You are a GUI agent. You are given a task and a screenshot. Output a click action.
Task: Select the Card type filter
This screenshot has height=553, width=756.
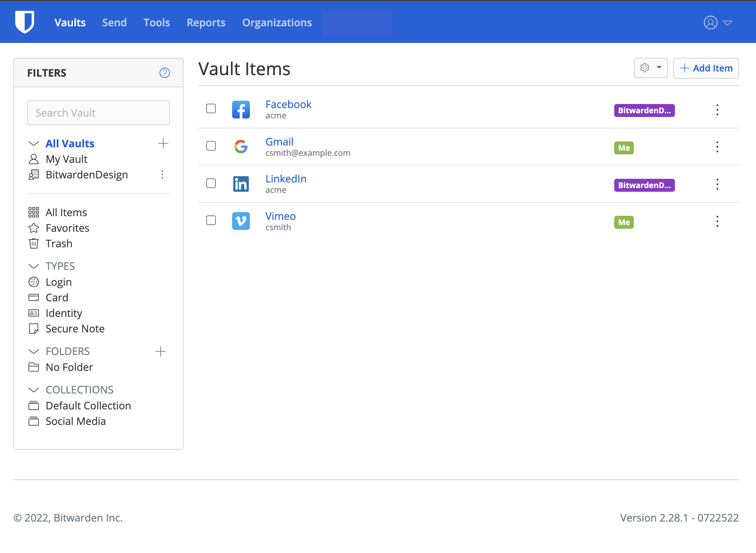(x=57, y=297)
